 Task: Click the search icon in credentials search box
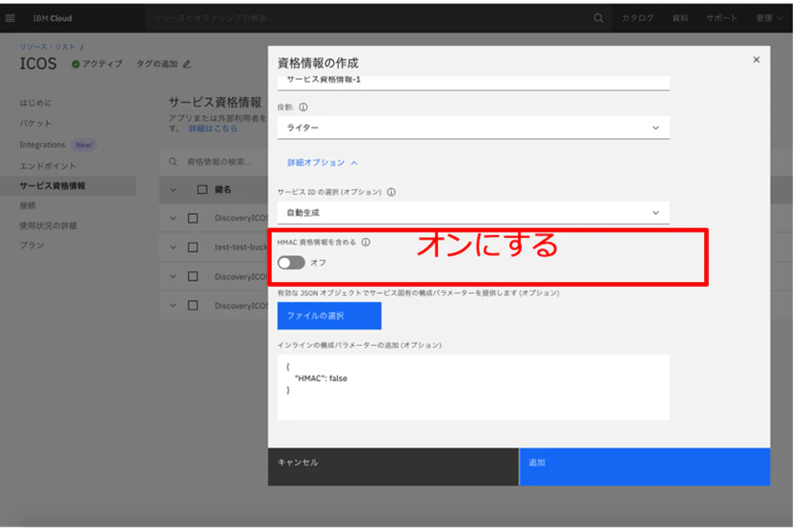pyautogui.click(x=173, y=162)
